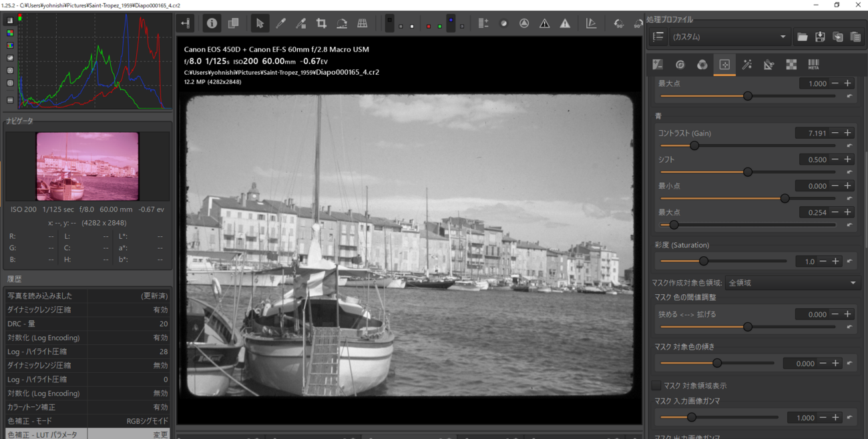Pick the white balance eyedropper tool
Screen dimensions: 868x439
click(280, 23)
